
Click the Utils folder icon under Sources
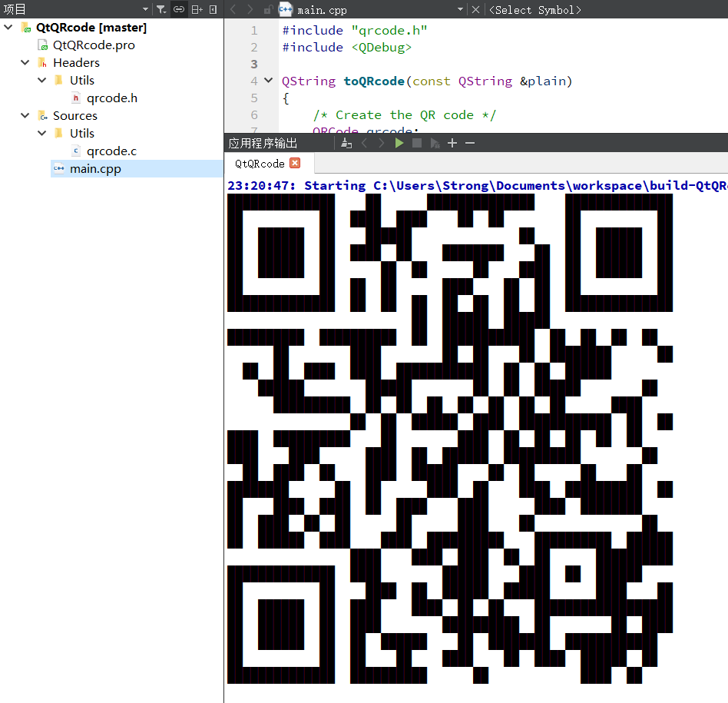click(59, 133)
